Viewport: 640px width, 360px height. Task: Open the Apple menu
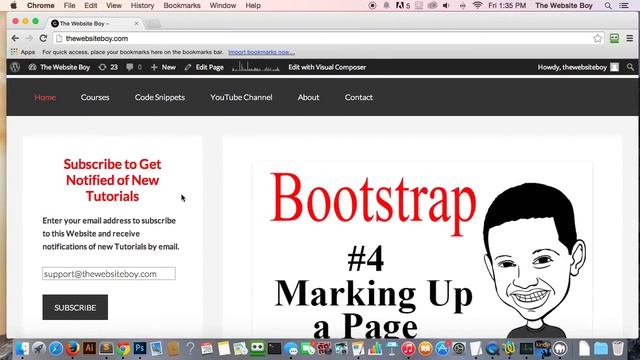coord(13,5)
